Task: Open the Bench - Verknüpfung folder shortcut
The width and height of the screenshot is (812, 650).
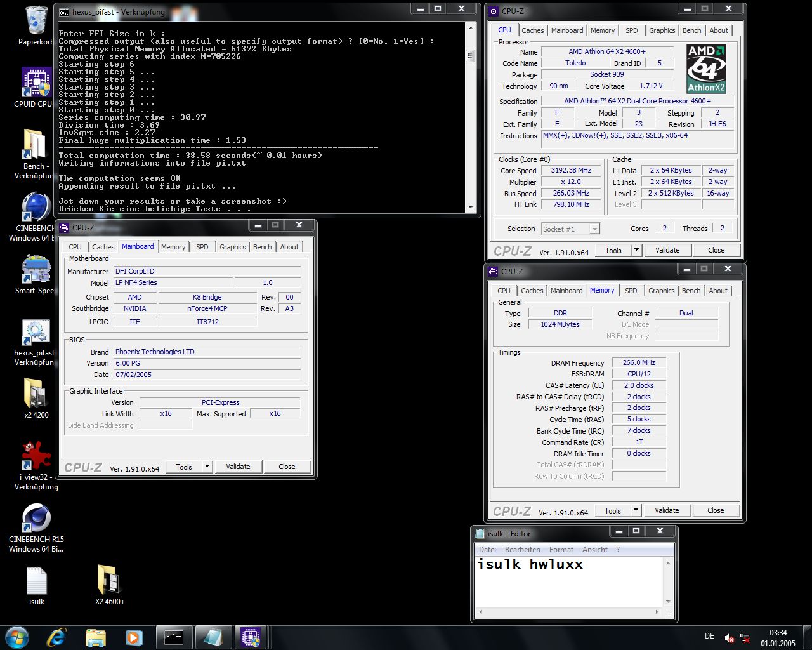Action: 35,144
